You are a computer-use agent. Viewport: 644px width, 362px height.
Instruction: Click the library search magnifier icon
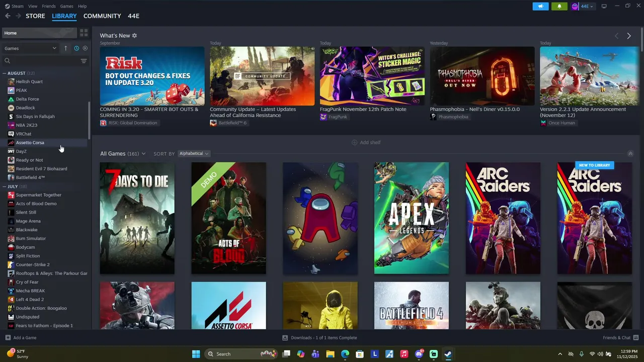click(x=8, y=61)
